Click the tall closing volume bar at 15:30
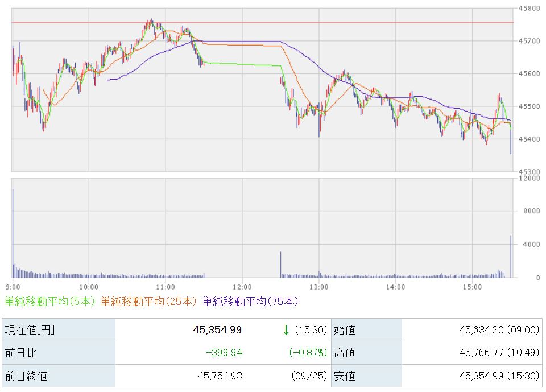546x392 pixels. coord(511,257)
